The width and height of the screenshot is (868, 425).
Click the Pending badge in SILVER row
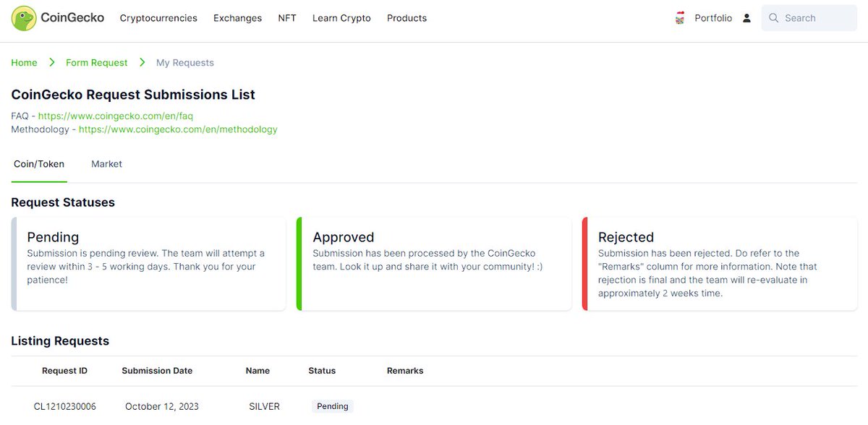(x=333, y=406)
